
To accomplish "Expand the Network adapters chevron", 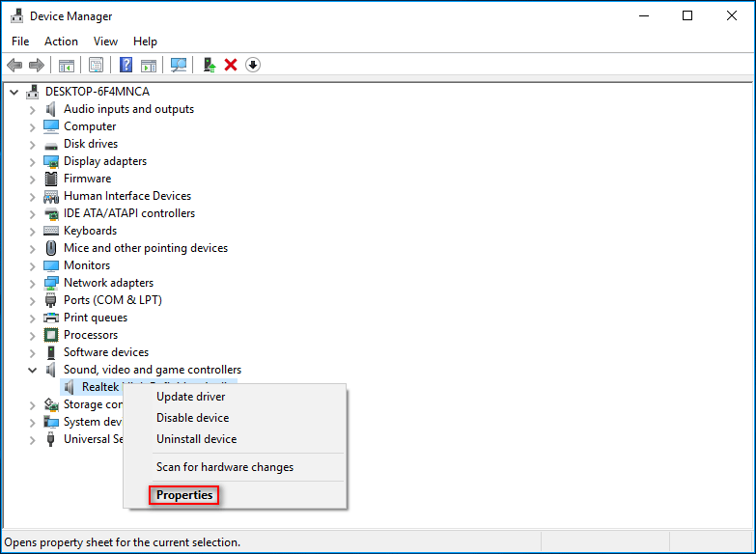I will click(x=32, y=284).
